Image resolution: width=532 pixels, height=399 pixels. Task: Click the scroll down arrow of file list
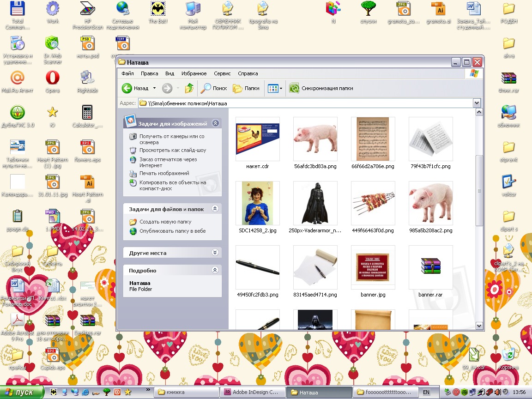click(x=479, y=326)
